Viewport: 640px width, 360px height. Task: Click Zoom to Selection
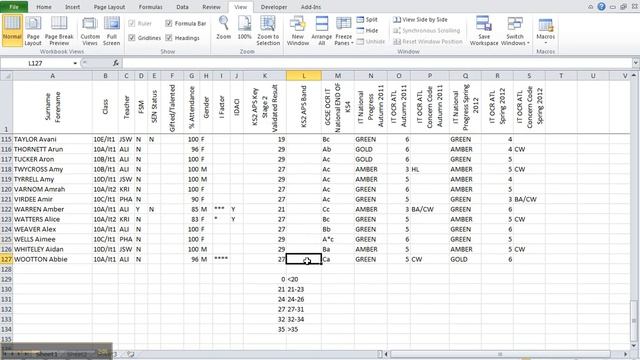[x=268, y=30]
